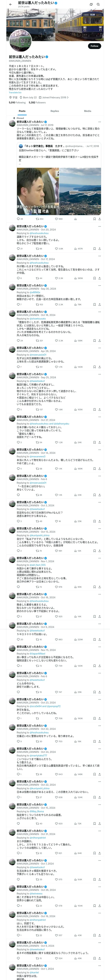
Task: Share the Sep 30, 2024 post
Action: [x=99, y=304]
